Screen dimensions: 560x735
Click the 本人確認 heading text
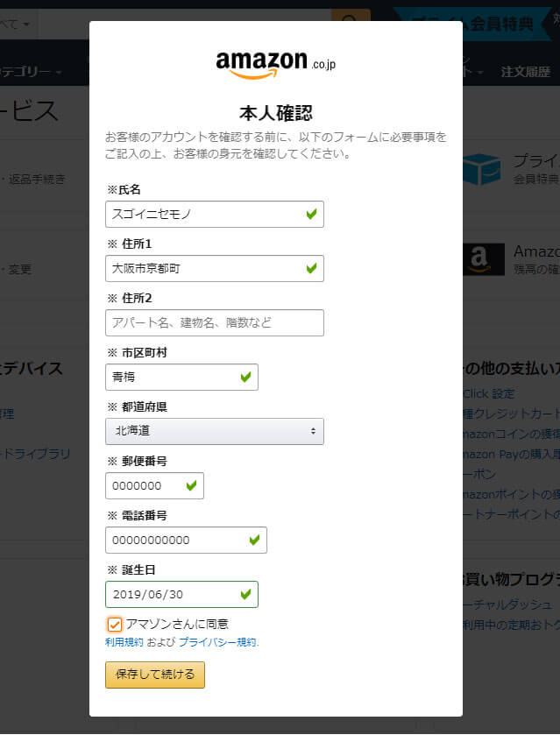coord(276,113)
